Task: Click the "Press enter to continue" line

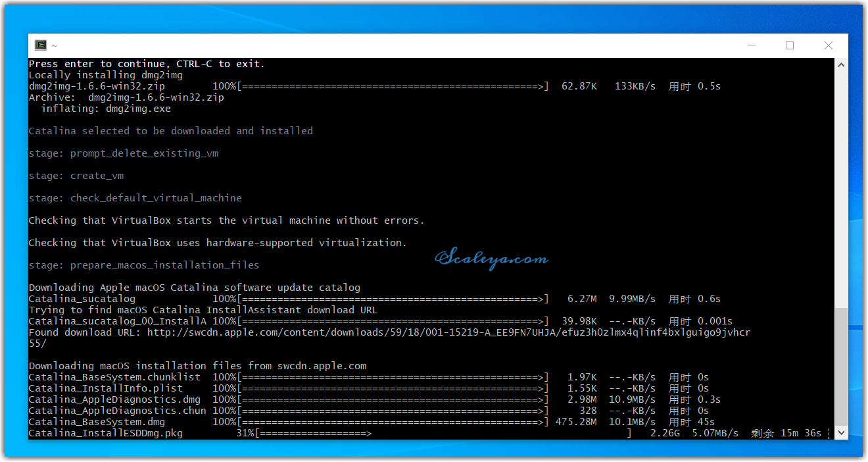Action: (x=147, y=64)
